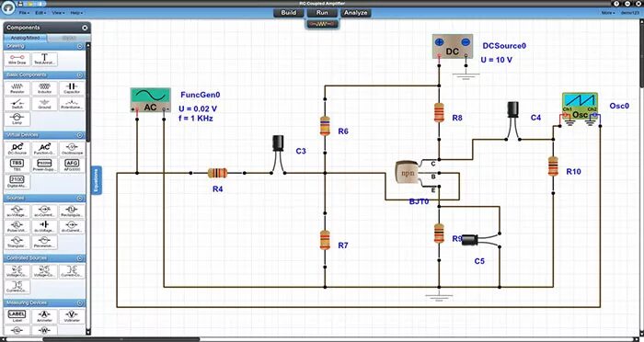The width and height of the screenshot is (644, 342).
Task: Select resistor R4 on the canvas
Action: pos(217,173)
